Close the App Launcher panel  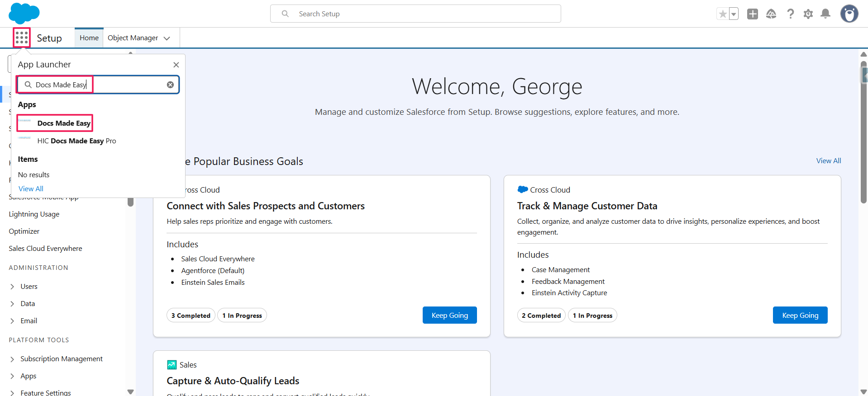tap(176, 65)
